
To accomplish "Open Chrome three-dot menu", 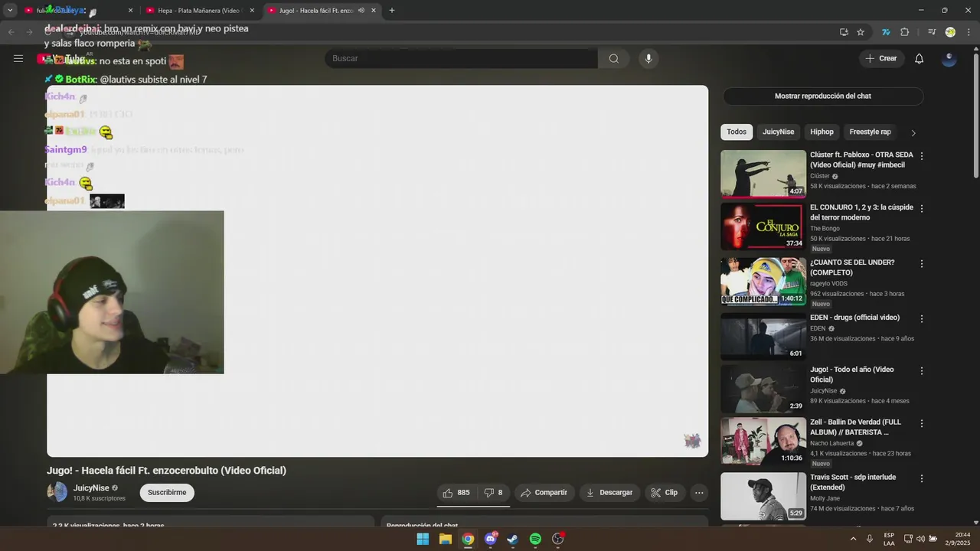I will pyautogui.click(x=968, y=32).
